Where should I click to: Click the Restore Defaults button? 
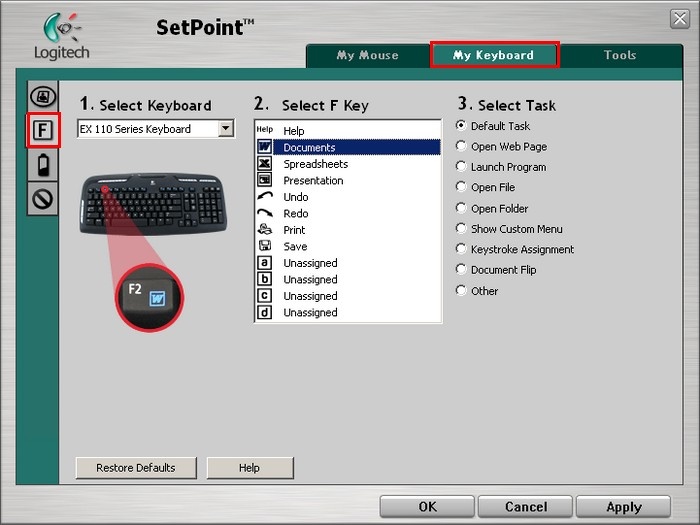point(136,467)
